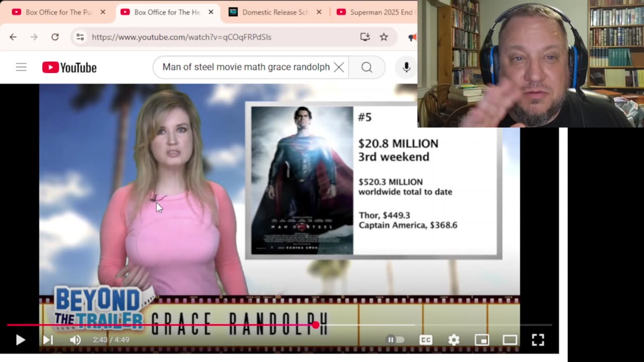Toggle theater mode

point(510,340)
